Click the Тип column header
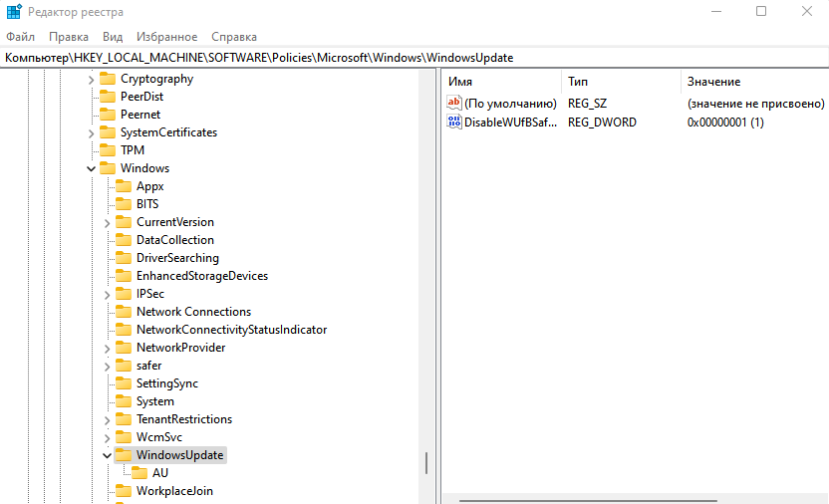The image size is (829, 504). 618,81
